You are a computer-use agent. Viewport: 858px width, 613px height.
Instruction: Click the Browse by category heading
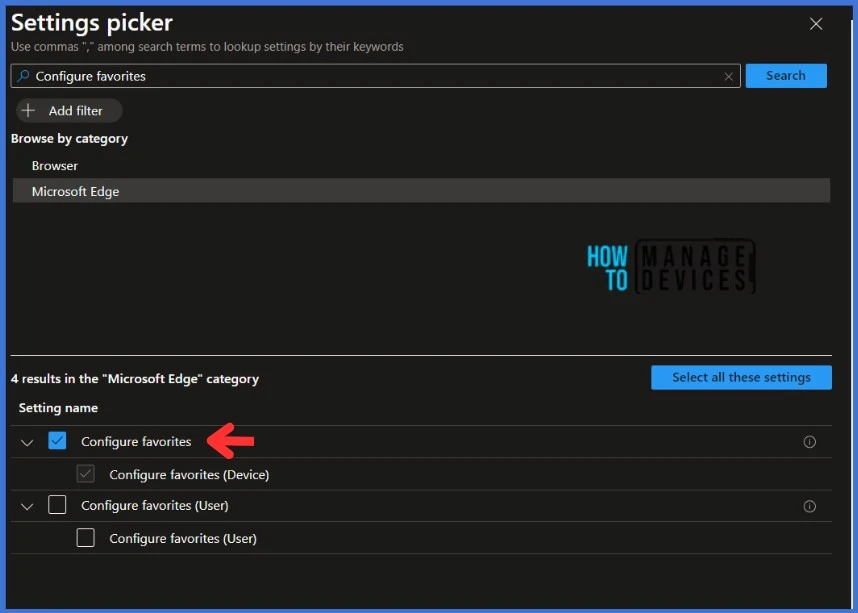click(x=69, y=138)
